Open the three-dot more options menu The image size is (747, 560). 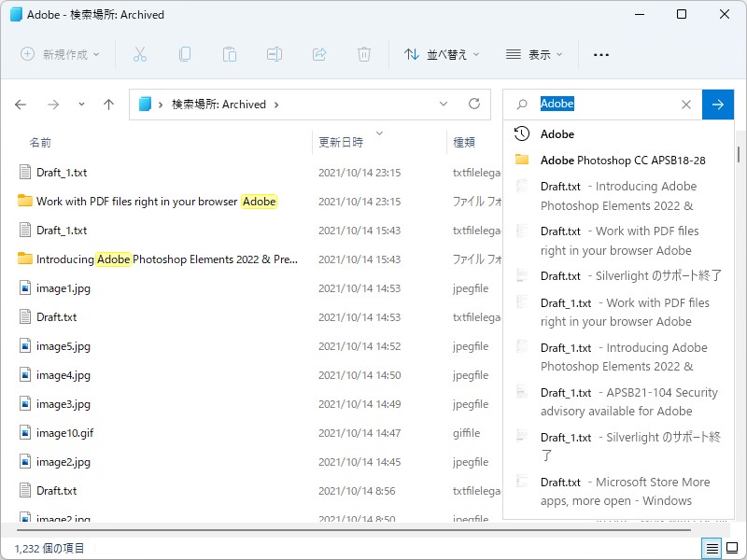point(600,55)
